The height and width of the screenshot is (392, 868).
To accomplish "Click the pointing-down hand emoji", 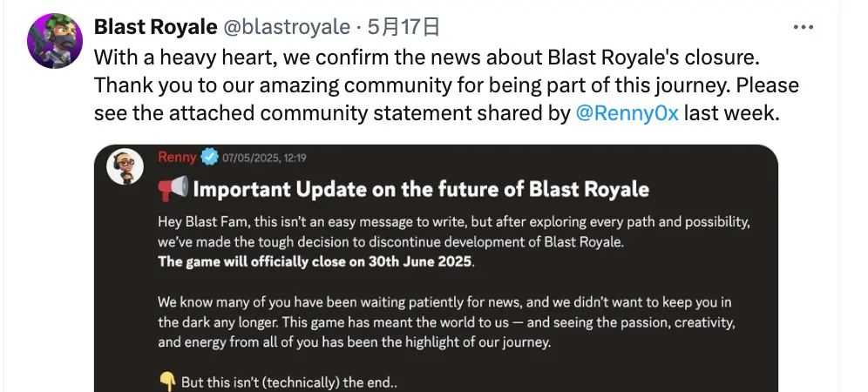I will click(x=167, y=382).
